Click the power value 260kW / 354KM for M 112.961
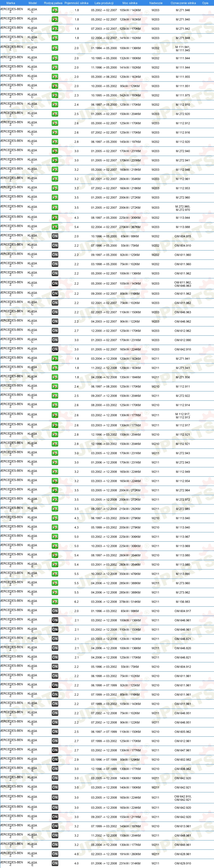The height and width of the screenshot is (868, 214). [130, 179]
